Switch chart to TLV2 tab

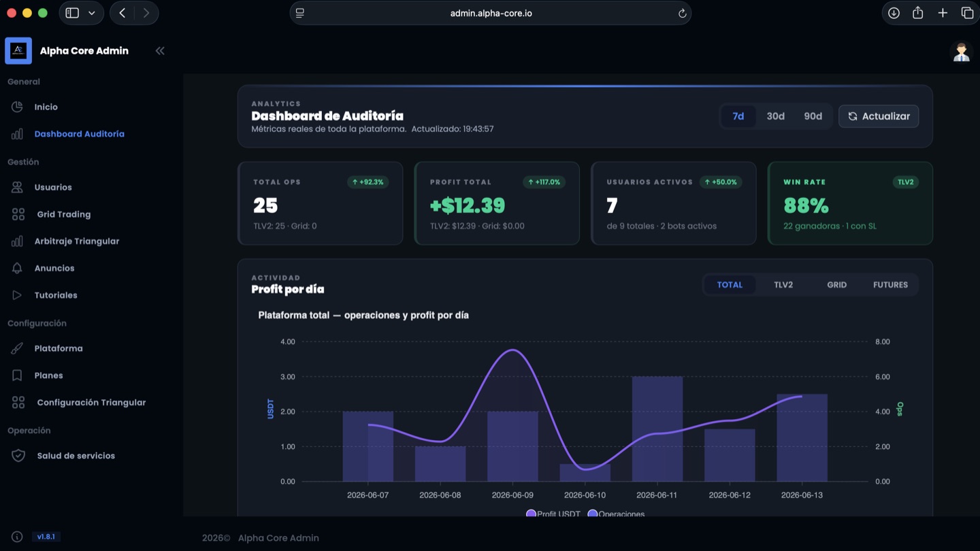coord(783,285)
